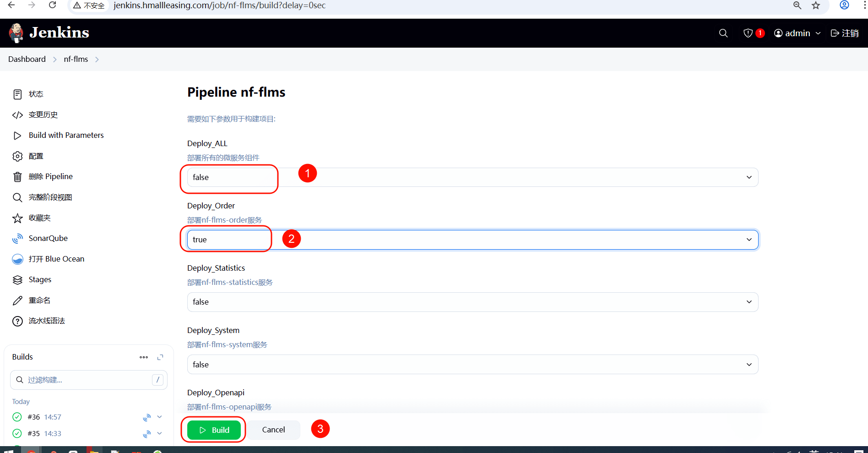Open the header search icon

[723, 33]
